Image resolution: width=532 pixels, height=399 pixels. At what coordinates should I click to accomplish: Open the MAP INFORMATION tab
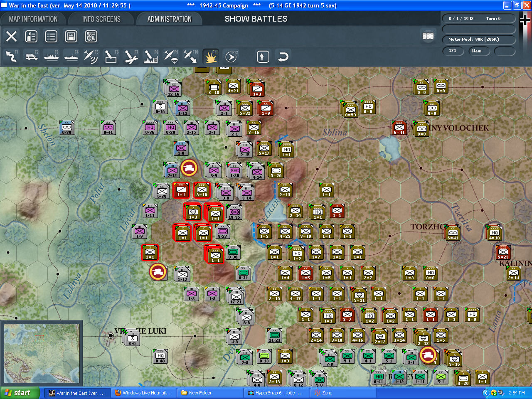click(33, 19)
